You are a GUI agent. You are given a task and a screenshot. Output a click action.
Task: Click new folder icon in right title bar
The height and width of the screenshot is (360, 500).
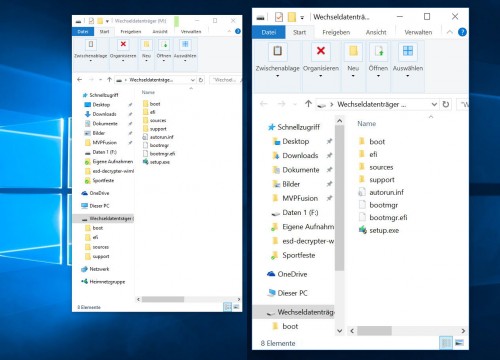pyautogui.click(x=292, y=17)
